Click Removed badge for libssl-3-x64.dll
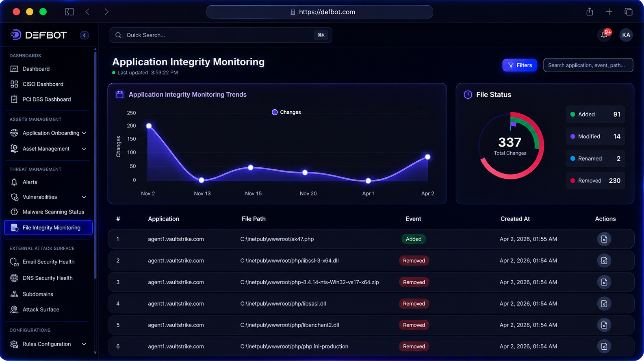644x361 pixels. click(x=414, y=261)
